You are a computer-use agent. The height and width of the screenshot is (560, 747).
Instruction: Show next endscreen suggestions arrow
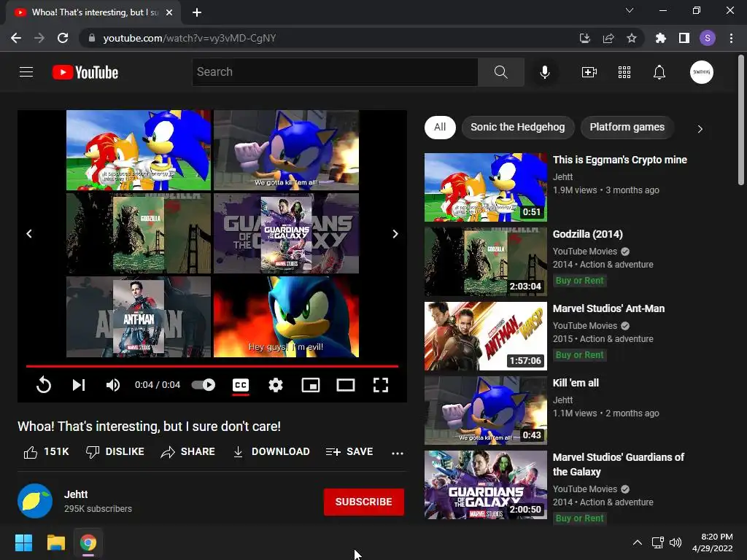(x=395, y=233)
